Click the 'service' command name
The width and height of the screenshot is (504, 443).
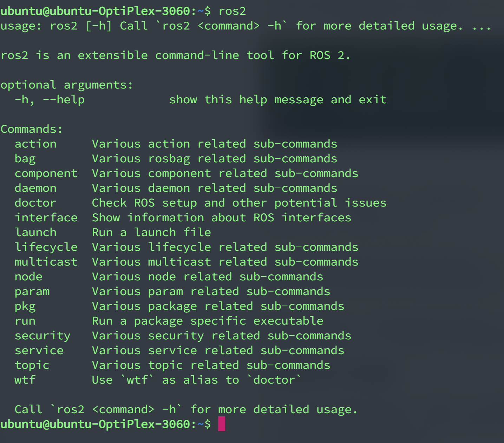pyautogui.click(x=39, y=350)
